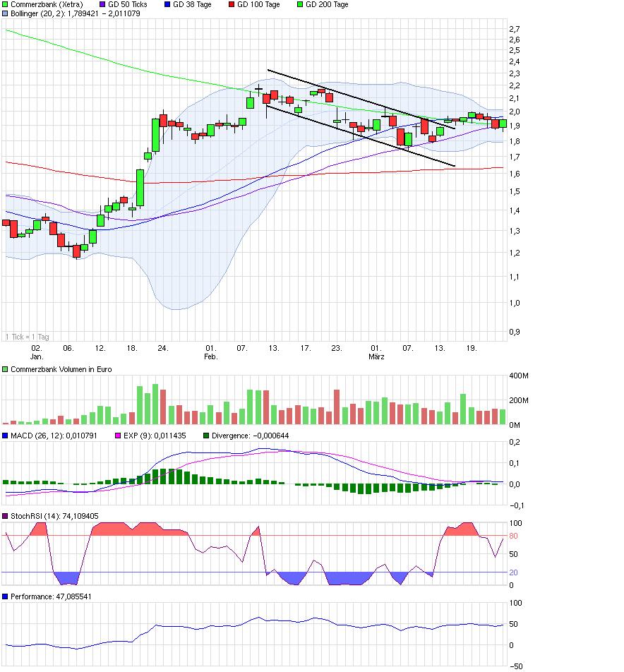This screenshot has width=624, height=672.
Task: Click the 06. date axis label
Action: [x=68, y=349]
